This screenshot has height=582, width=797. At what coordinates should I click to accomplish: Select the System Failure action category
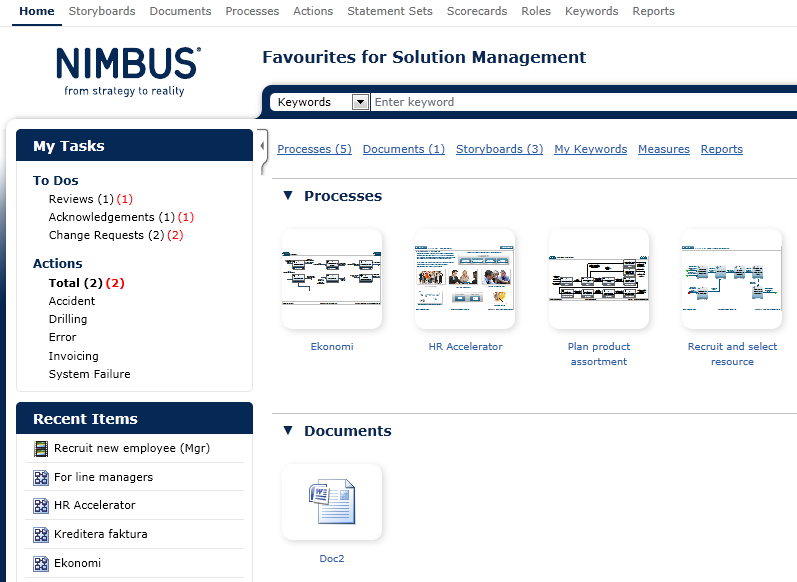coord(89,374)
